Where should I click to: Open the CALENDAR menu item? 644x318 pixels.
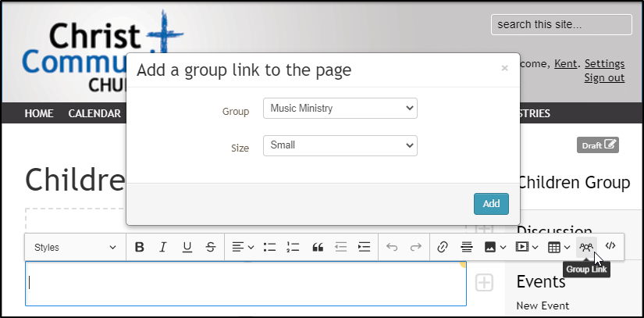pos(94,113)
